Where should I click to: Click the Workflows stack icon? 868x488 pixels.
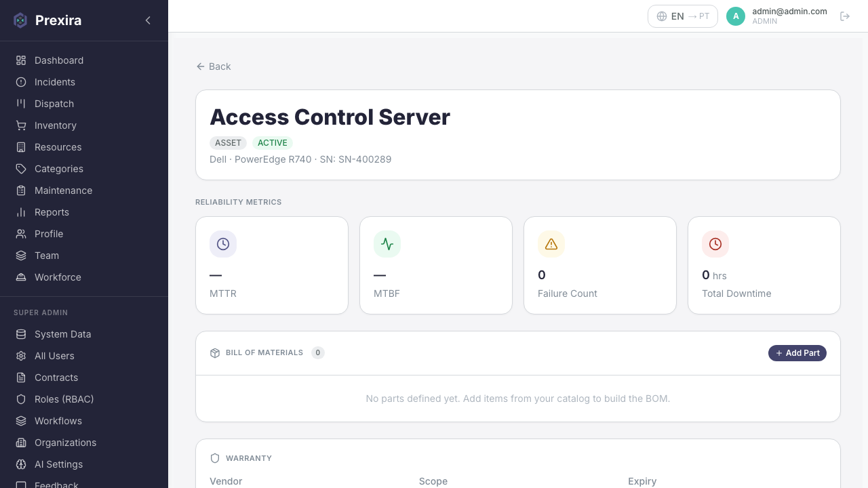coord(21,421)
